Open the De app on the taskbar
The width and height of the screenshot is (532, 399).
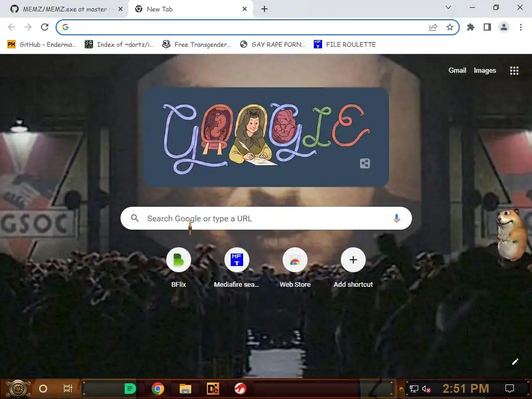(x=213, y=389)
